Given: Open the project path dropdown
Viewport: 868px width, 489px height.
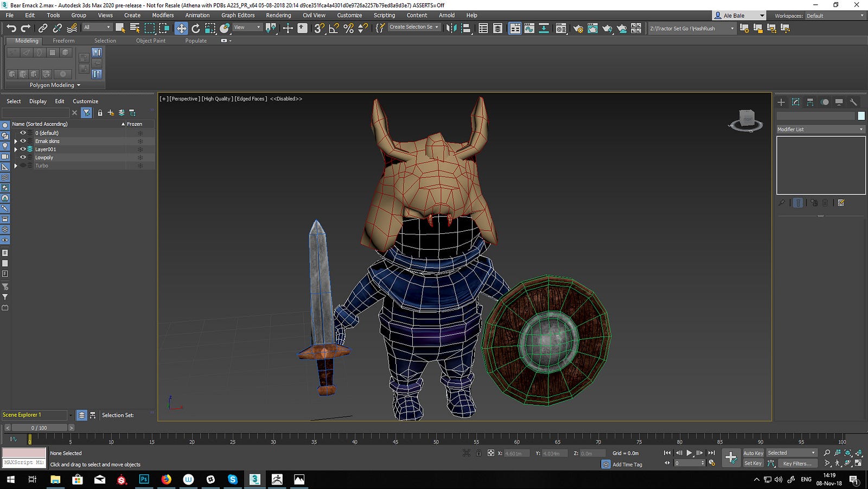Looking at the screenshot, I should pyautogui.click(x=692, y=28).
